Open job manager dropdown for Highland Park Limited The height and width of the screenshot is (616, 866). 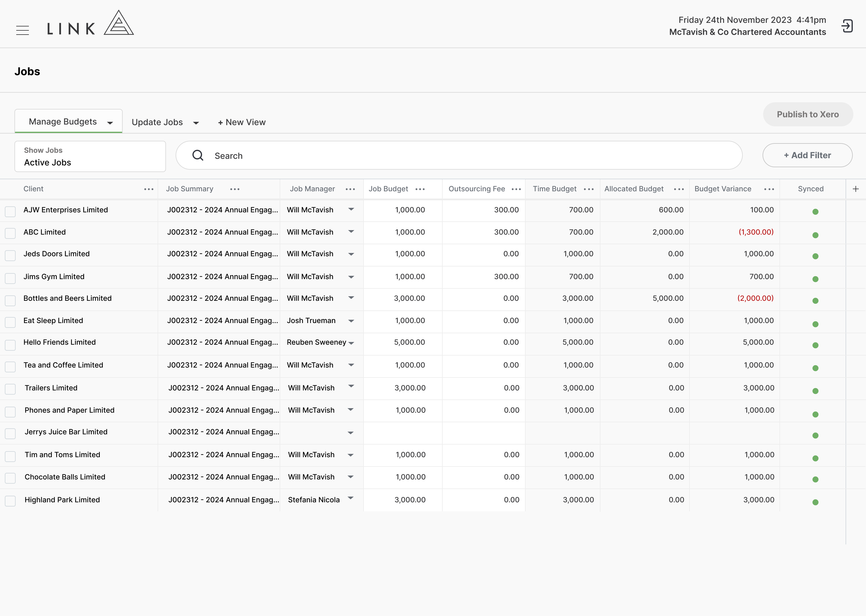coord(351,498)
